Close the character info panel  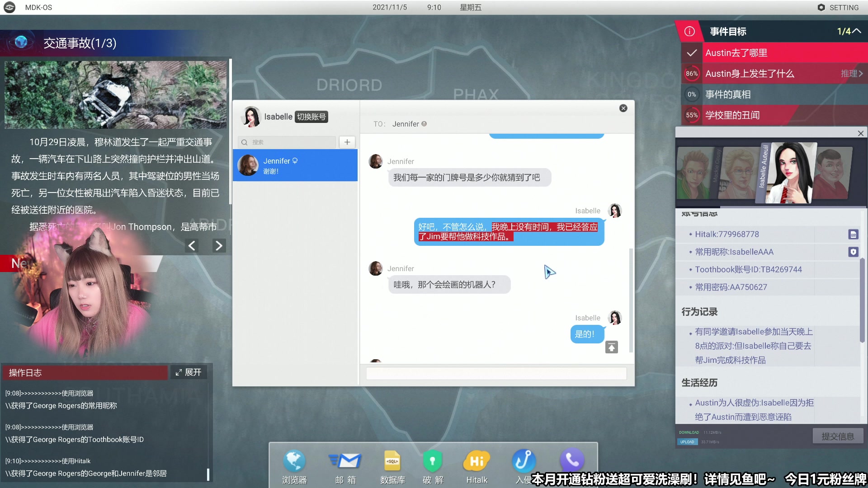coord(860,133)
